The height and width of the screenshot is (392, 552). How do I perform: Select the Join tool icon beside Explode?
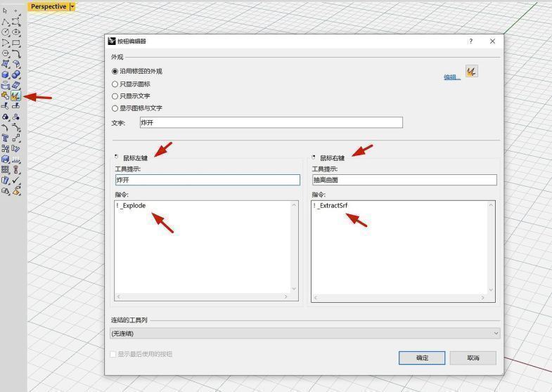pos(6,96)
